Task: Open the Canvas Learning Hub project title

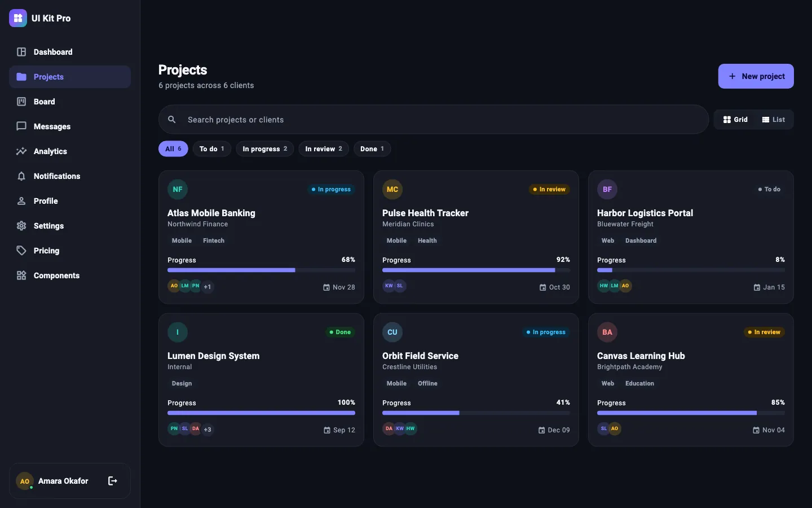Action: [641, 356]
